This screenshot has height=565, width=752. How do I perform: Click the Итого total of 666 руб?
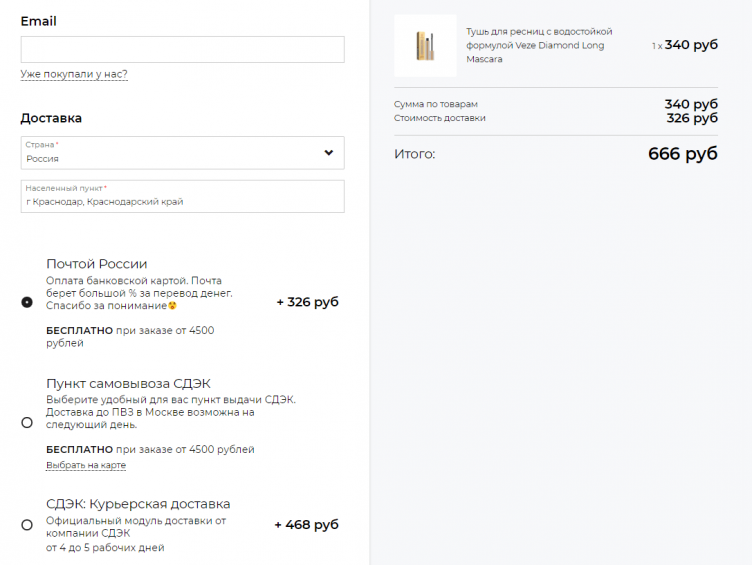tap(682, 154)
